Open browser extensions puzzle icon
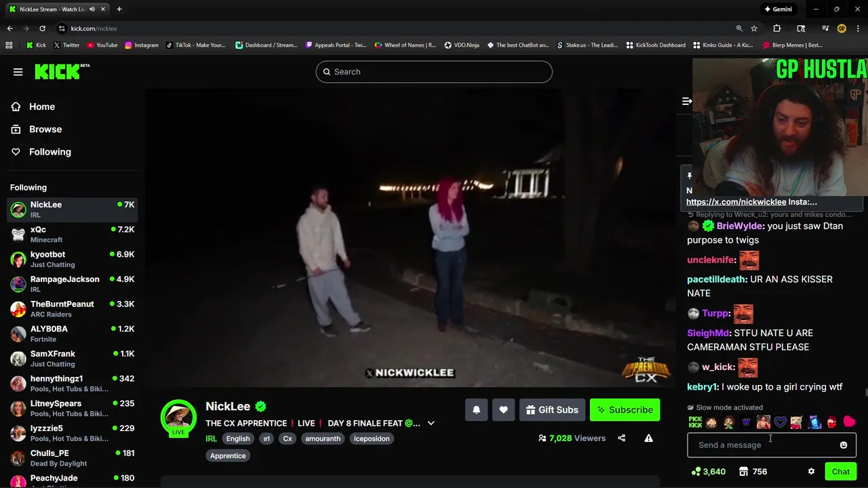Viewport: 868px width, 488px height. tap(777, 28)
